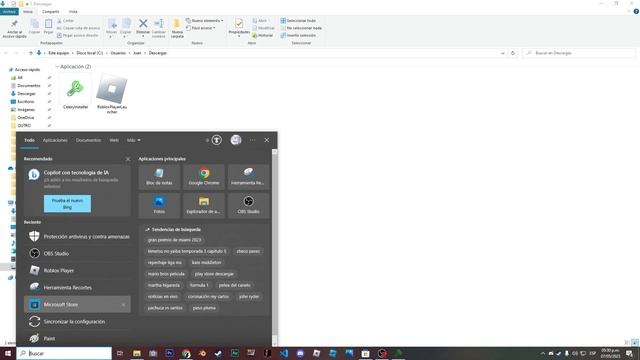
Task: Search trend formula 1
Action: coord(199,285)
